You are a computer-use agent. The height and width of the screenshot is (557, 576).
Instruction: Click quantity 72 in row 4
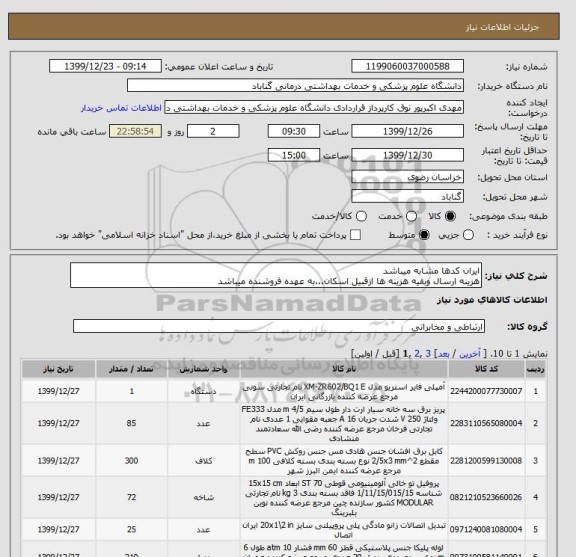pos(132,497)
